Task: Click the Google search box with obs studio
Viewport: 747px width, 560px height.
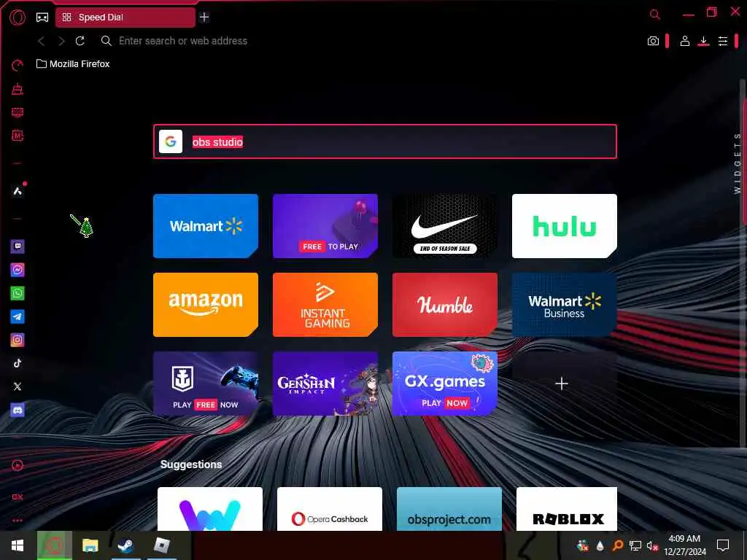Action: pyautogui.click(x=385, y=141)
